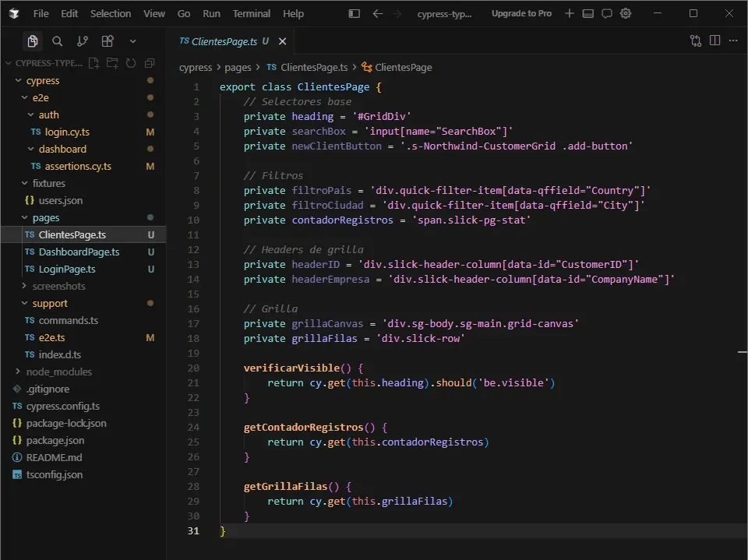Open the Extensions view icon
This screenshot has width=748, height=560.
108,41
